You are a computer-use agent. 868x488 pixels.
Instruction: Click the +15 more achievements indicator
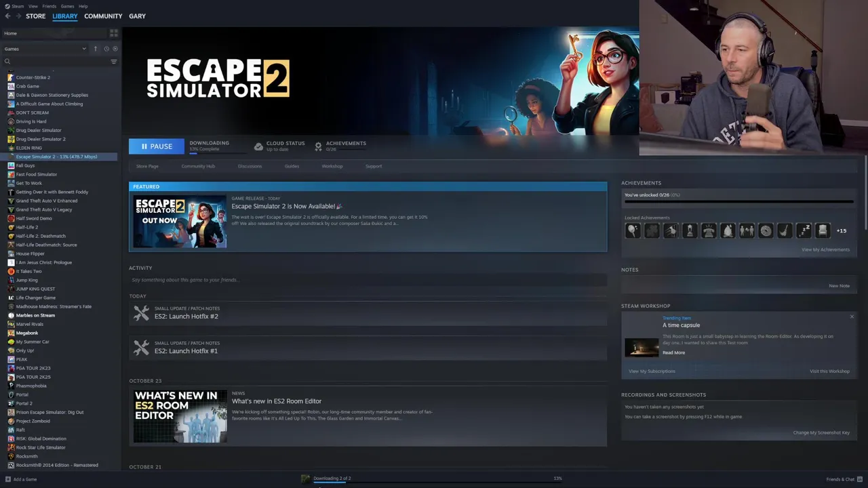[x=841, y=230]
